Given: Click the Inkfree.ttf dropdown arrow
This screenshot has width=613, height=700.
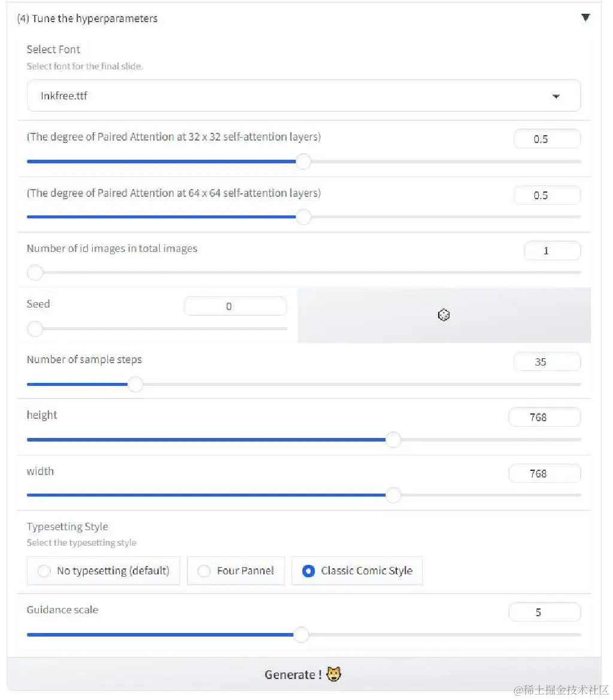Looking at the screenshot, I should (x=556, y=96).
